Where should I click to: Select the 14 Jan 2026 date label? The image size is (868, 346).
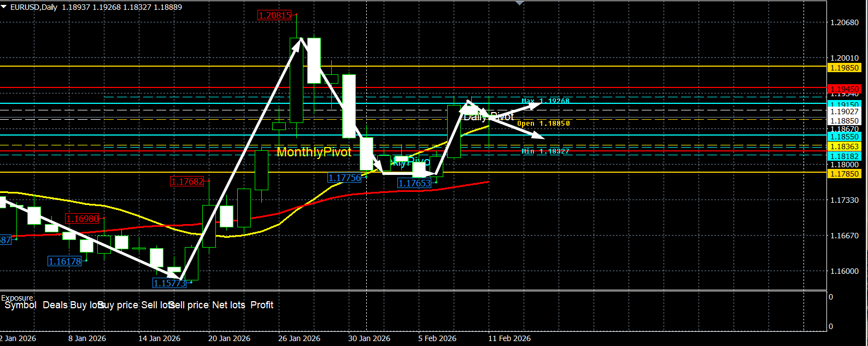pyautogui.click(x=160, y=338)
